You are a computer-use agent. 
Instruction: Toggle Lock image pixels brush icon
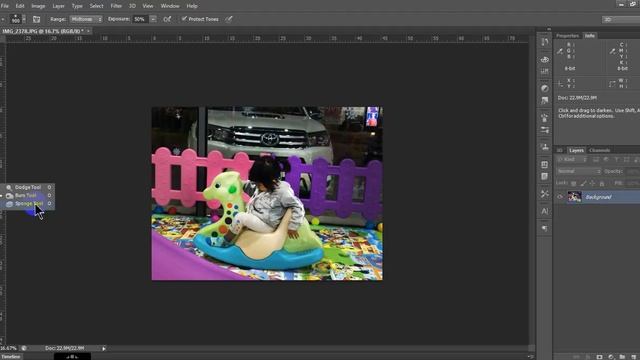583,184
